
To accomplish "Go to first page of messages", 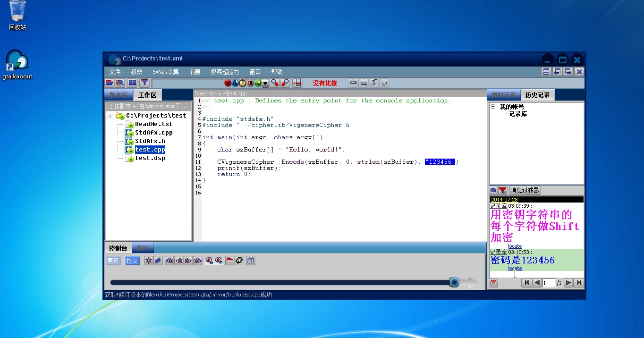I will tap(526, 283).
